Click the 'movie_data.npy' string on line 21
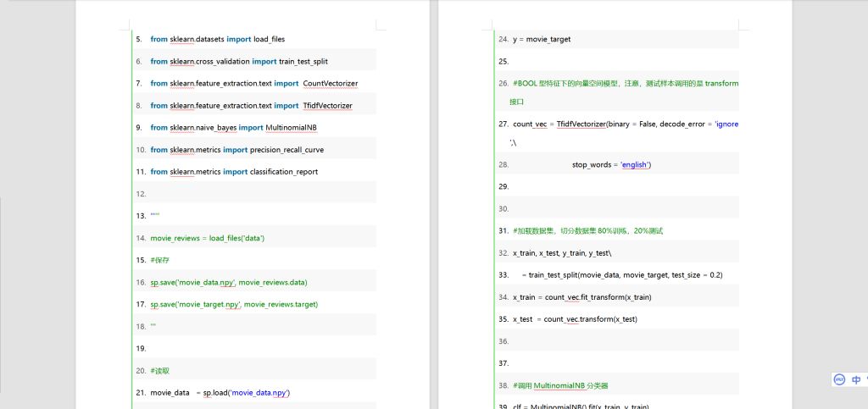Image resolution: width=868 pixels, height=409 pixels. 259,393
